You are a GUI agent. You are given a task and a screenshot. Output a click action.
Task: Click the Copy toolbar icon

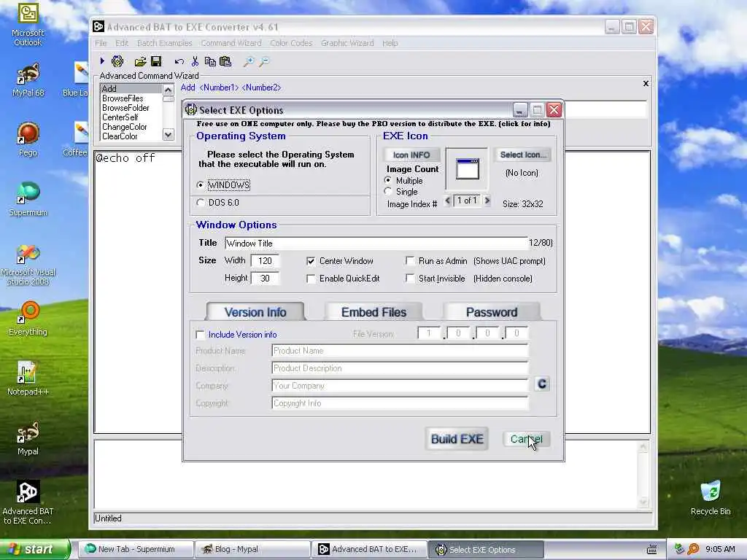210,61
